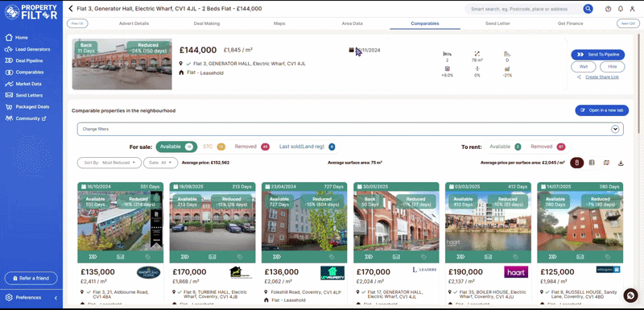Click envelope icon on Russell House card
Viewport: 644px width, 310px height.
point(580,257)
